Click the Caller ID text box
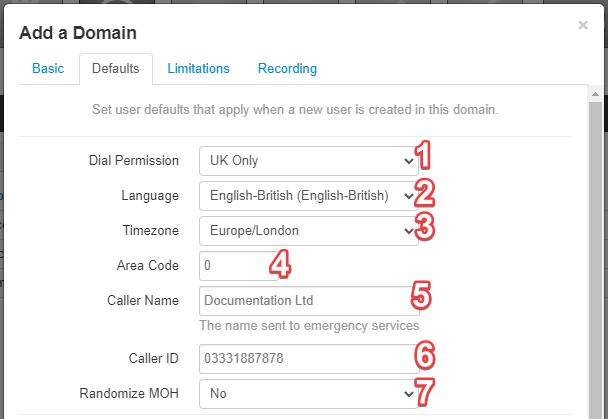The image size is (608, 419). (x=309, y=359)
